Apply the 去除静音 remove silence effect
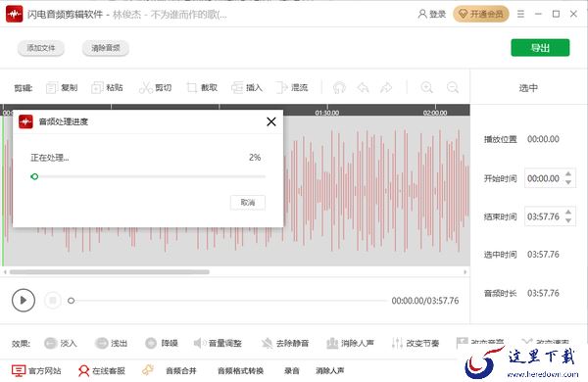This screenshot has width=588, height=382. (285, 343)
